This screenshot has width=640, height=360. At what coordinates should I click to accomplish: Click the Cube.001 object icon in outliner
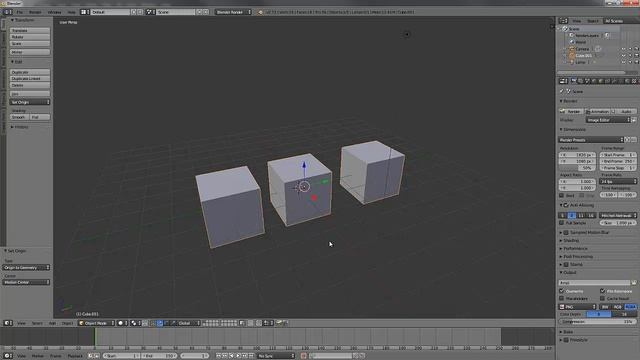[x=571, y=56]
